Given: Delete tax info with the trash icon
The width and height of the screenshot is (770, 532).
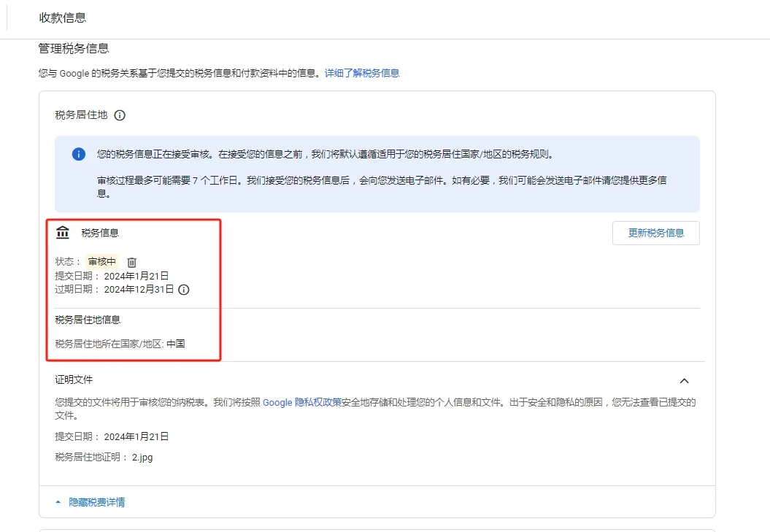Looking at the screenshot, I should click(131, 262).
